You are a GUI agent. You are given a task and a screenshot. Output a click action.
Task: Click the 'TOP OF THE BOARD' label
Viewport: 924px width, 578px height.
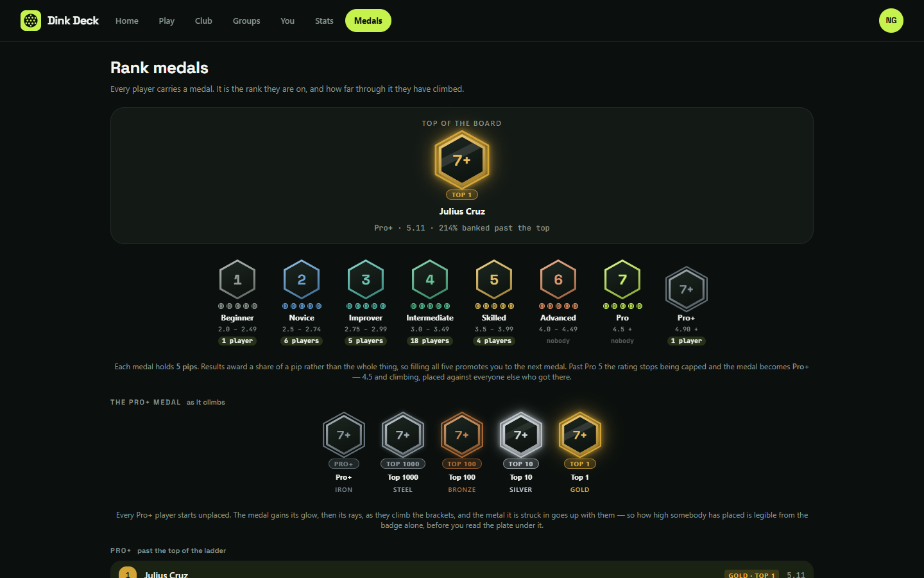pyautogui.click(x=462, y=123)
